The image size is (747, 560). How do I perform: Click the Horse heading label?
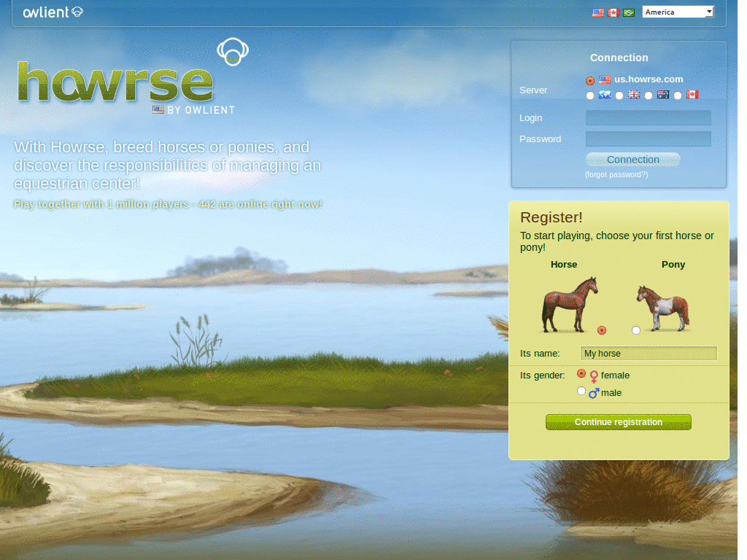pyautogui.click(x=564, y=264)
